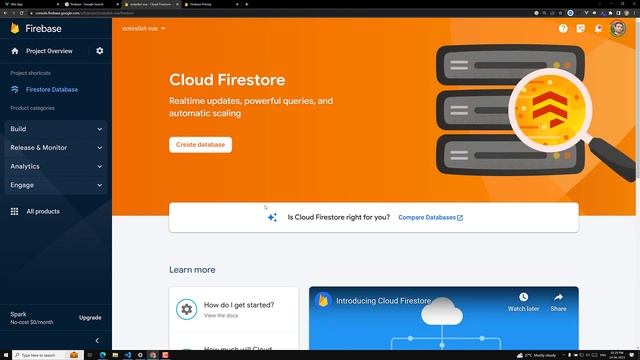The height and width of the screenshot is (360, 640).
Task: Click the Firebase channel logo on the video
Action: [x=323, y=301]
